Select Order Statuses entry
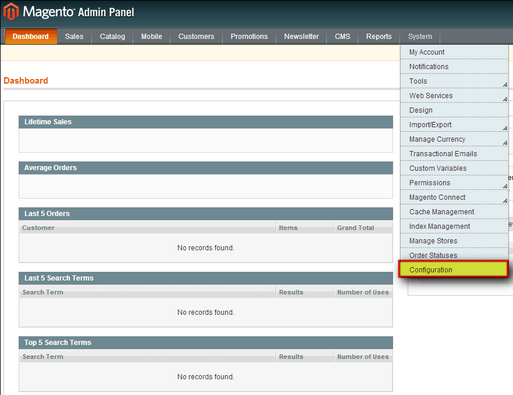 (x=454, y=255)
